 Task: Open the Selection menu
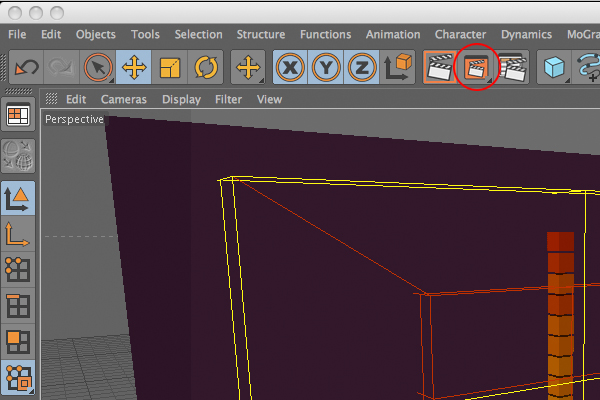point(198,34)
